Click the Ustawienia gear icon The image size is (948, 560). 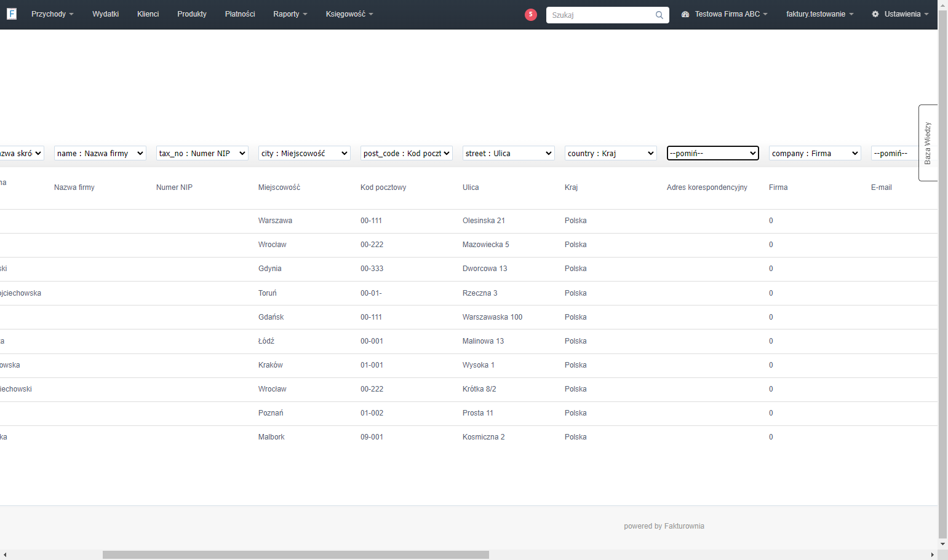(x=875, y=14)
